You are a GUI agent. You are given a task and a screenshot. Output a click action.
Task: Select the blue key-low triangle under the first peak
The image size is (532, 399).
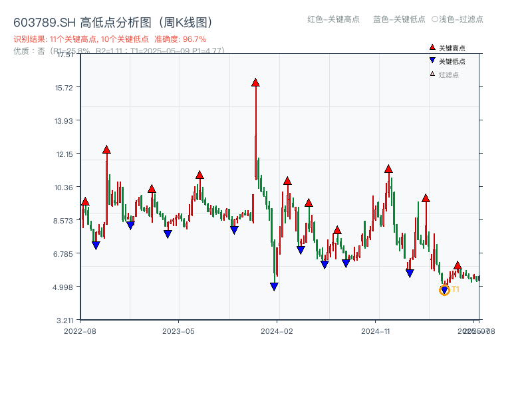pos(95,243)
